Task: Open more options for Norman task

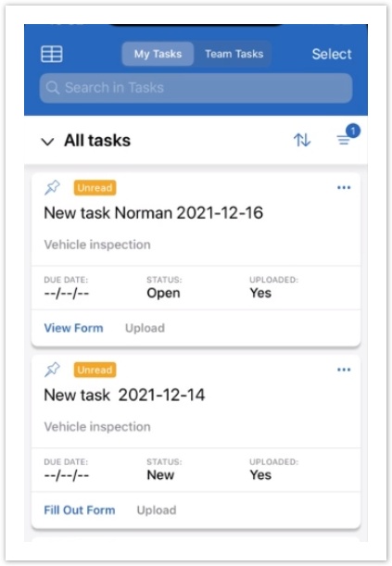Action: [344, 187]
